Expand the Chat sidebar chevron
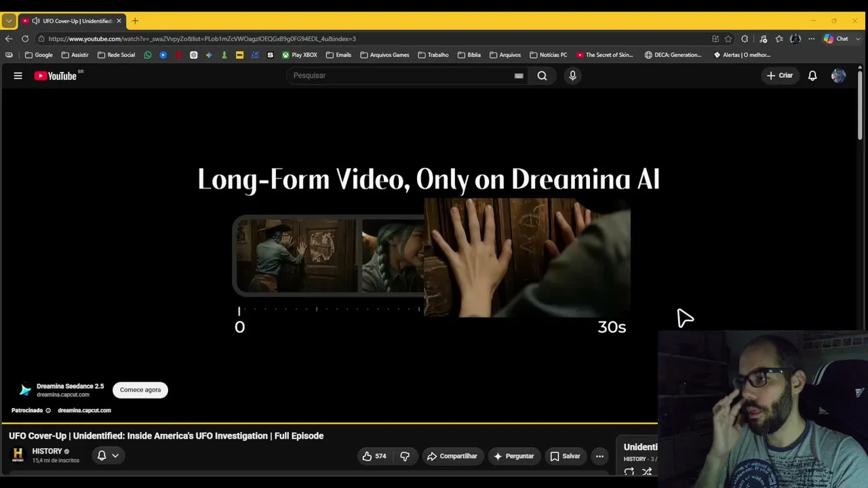The width and height of the screenshot is (868, 488). (858, 39)
